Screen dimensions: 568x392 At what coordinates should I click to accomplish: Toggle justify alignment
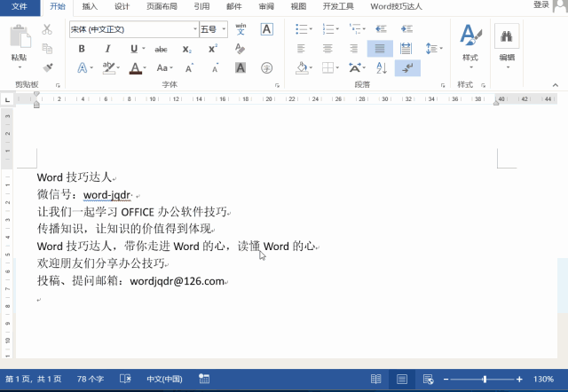[x=380, y=49]
